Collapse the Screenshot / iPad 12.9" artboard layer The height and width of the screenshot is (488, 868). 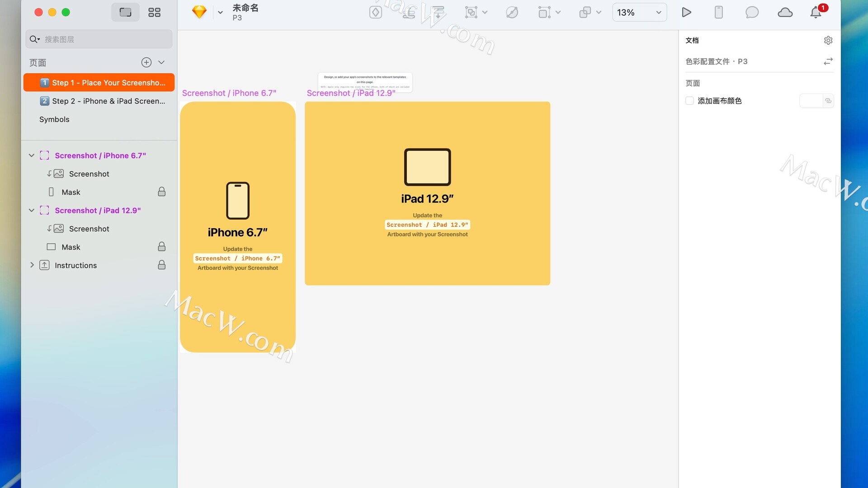click(32, 211)
